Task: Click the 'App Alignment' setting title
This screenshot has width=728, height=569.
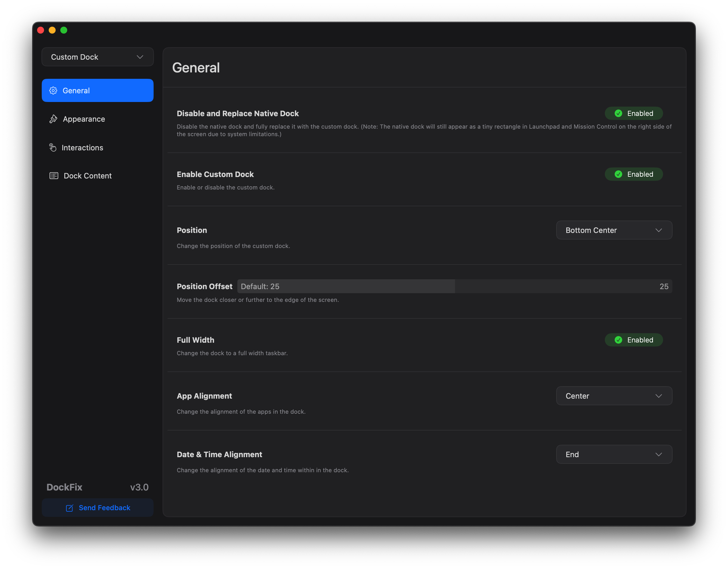Action: [204, 396]
